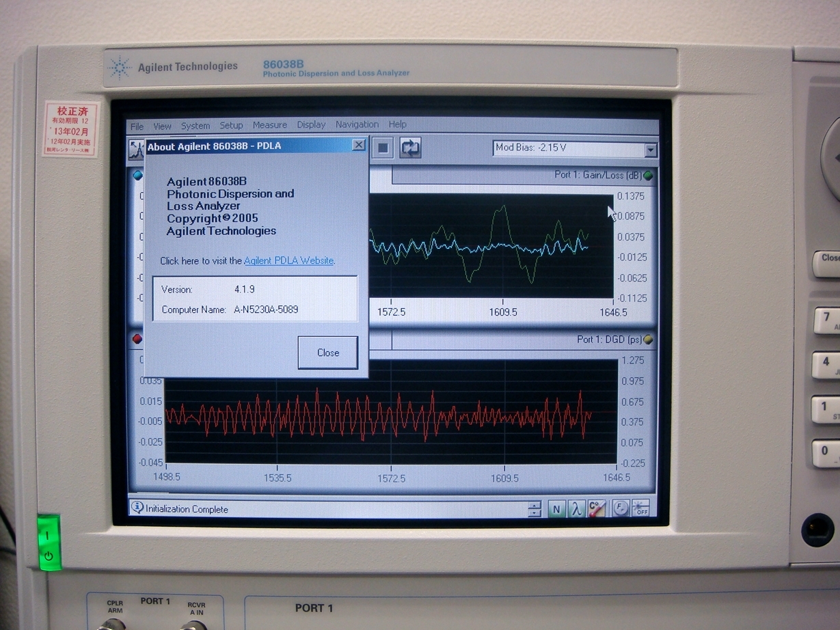
Task: Click the round F status icon
Action: [621, 508]
